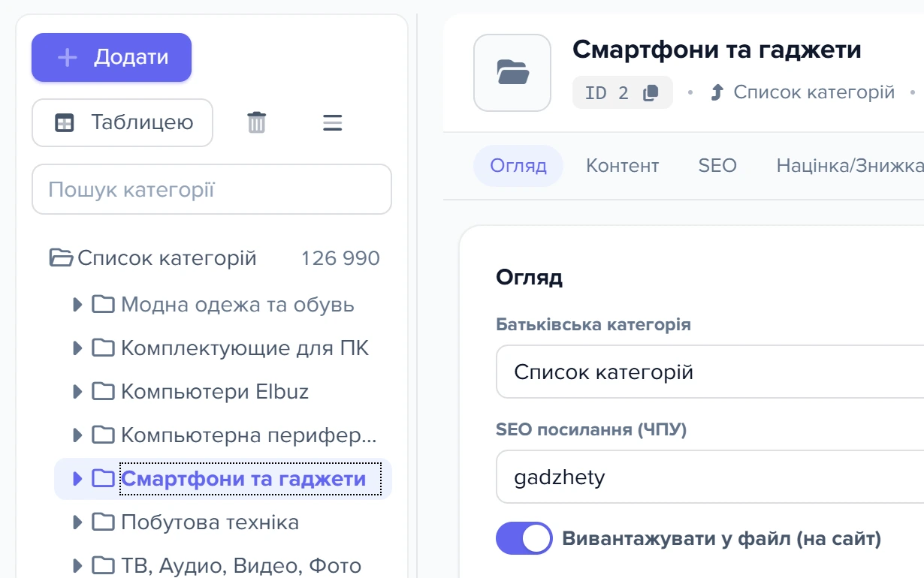Select Компьютерна перифер… row
The width and height of the screenshot is (924, 578).
[x=249, y=435]
